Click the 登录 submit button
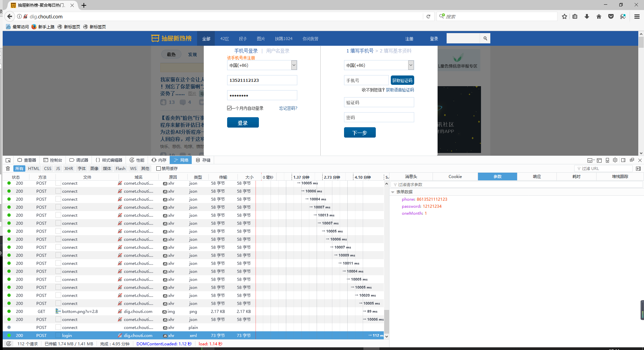The height and width of the screenshot is (350, 644). pos(243,123)
